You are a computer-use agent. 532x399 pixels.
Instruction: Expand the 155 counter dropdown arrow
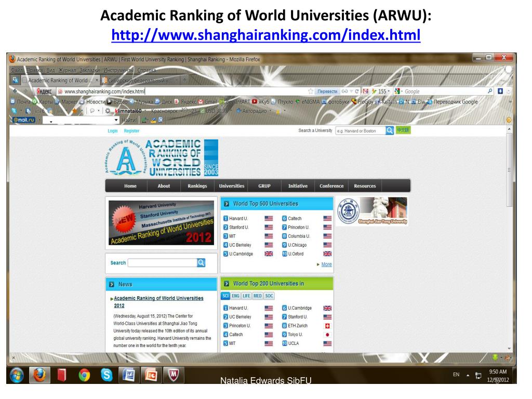(389, 91)
